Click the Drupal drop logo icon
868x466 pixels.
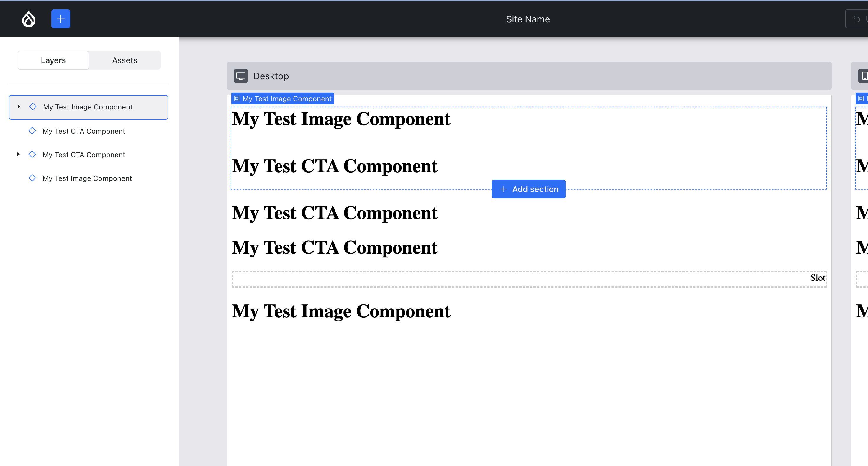29,19
